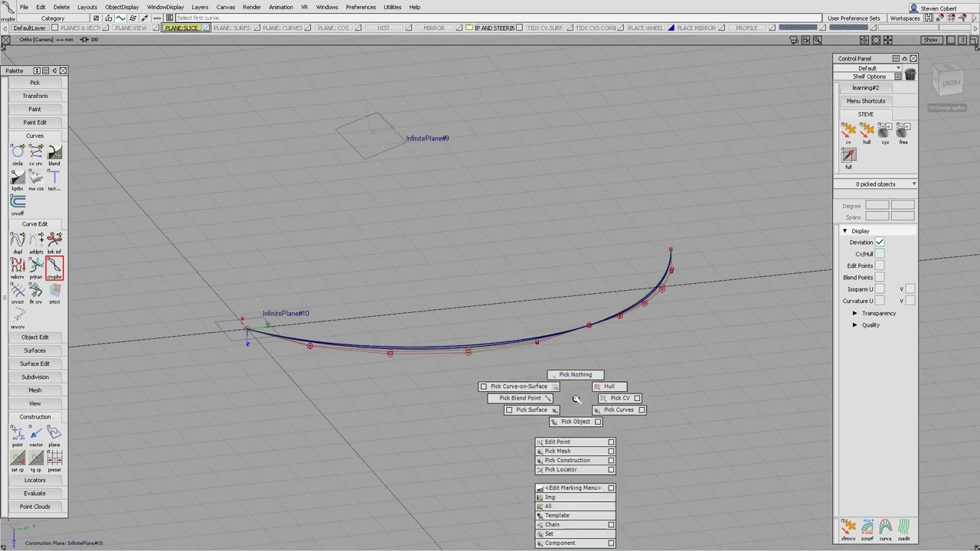Select the dupl duplicate curve tool
Viewport: 980px width, 551px height.
(18, 242)
